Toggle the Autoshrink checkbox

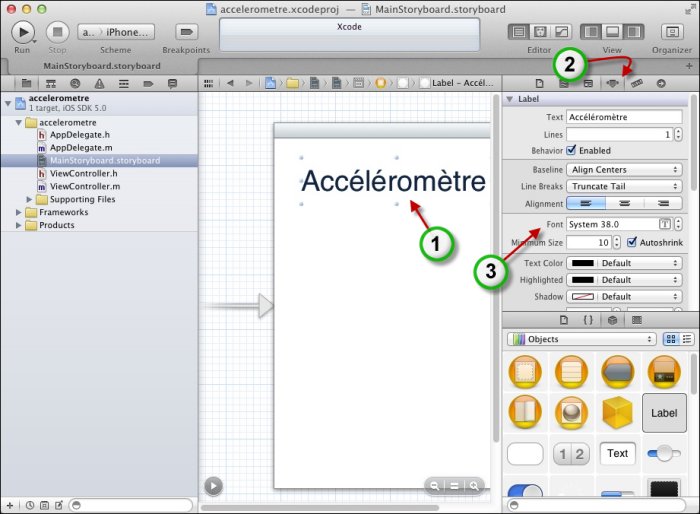632,242
